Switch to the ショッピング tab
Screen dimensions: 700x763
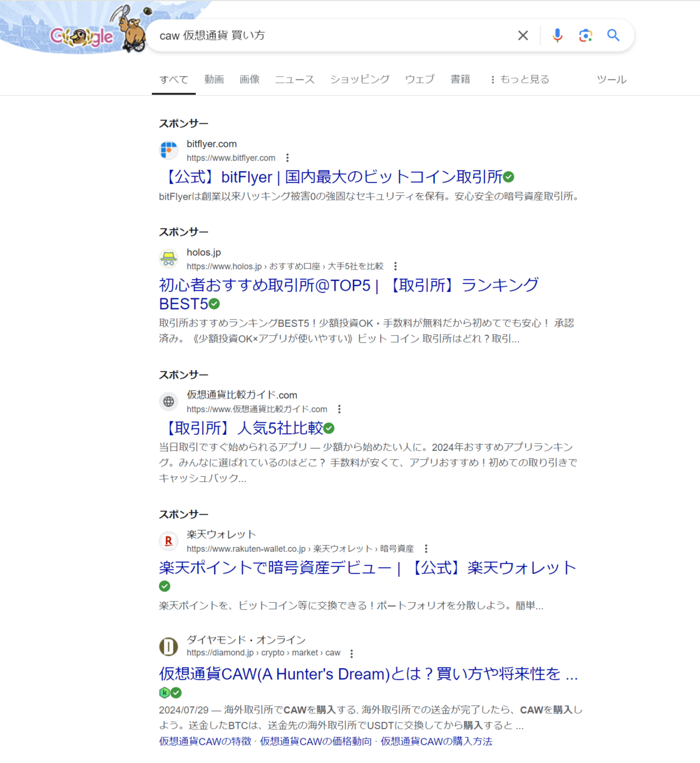pos(360,79)
